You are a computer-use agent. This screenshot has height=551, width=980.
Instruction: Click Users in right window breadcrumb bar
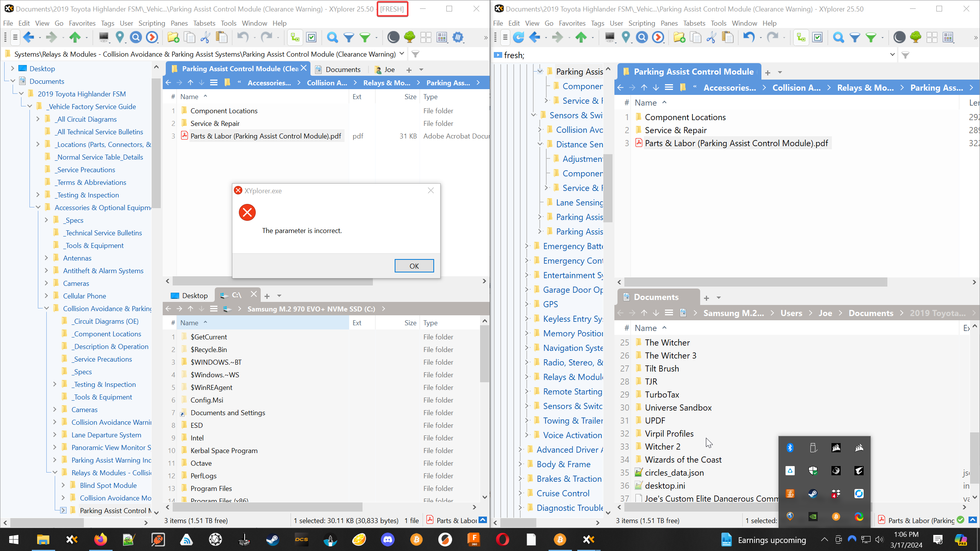791,313
